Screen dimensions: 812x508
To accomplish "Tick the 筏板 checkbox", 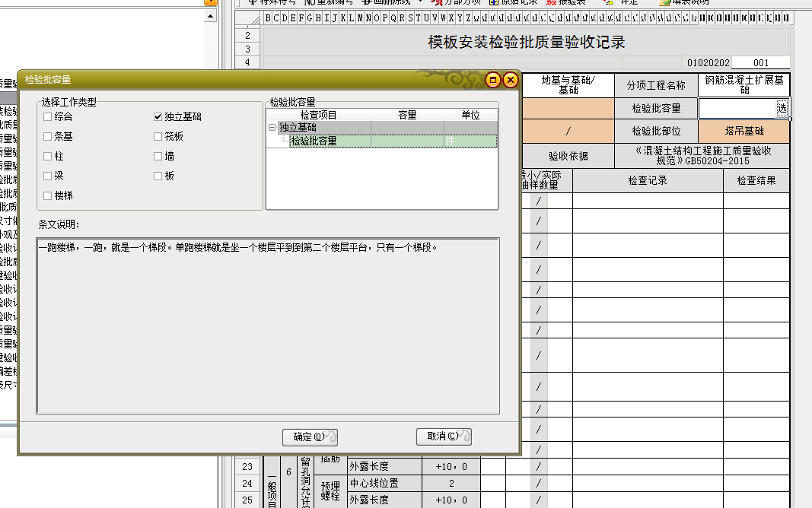I will pos(158,137).
